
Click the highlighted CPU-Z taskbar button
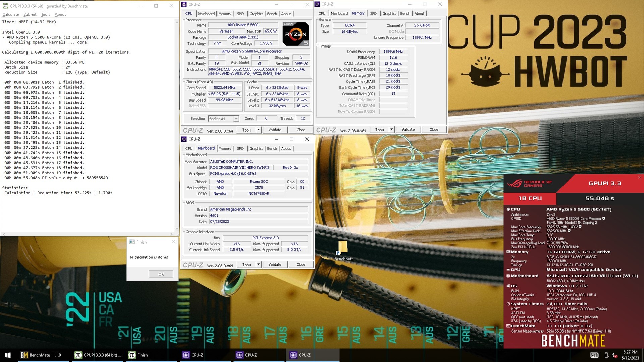[x=313, y=355]
